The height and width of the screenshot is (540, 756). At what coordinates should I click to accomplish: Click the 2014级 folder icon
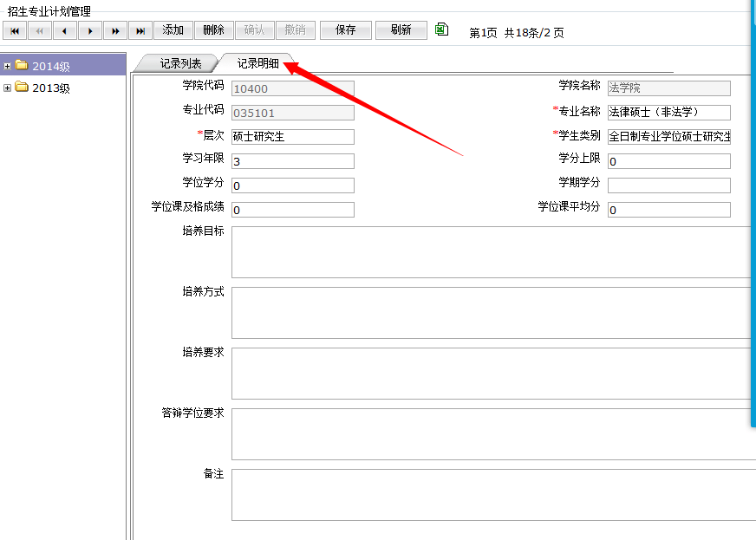point(22,66)
